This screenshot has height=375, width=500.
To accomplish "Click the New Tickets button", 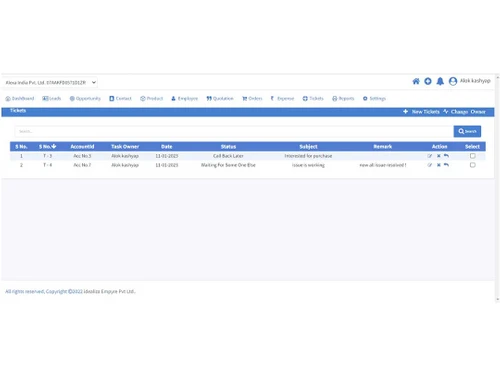I will [421, 112].
